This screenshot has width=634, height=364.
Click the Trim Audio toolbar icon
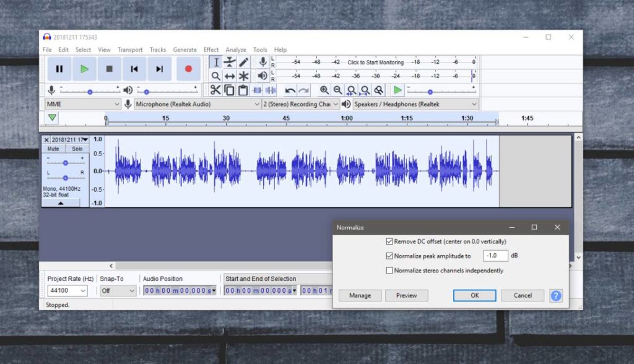(x=256, y=90)
